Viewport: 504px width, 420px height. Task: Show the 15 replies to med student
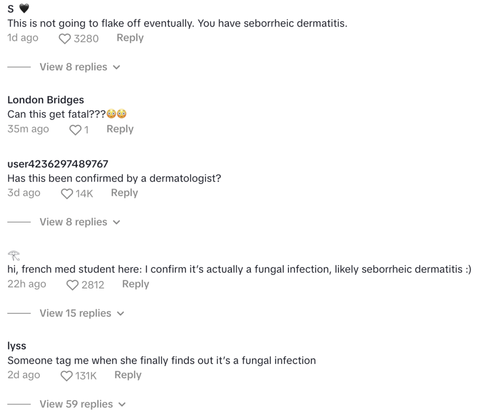pos(82,313)
